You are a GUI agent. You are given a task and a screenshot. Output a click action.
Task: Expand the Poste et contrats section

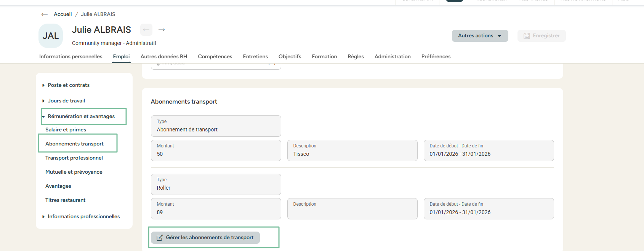(69, 85)
